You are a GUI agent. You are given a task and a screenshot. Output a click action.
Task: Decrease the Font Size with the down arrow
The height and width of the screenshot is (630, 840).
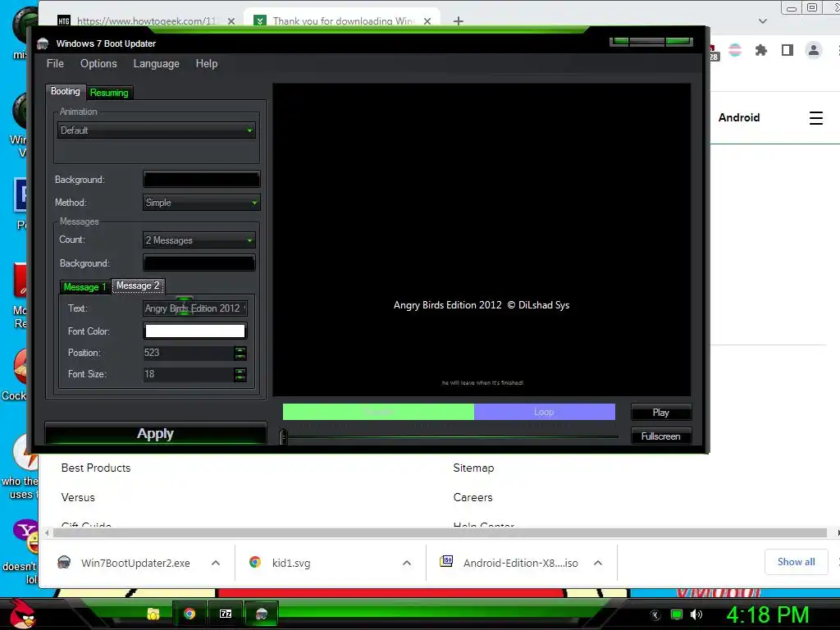(240, 377)
